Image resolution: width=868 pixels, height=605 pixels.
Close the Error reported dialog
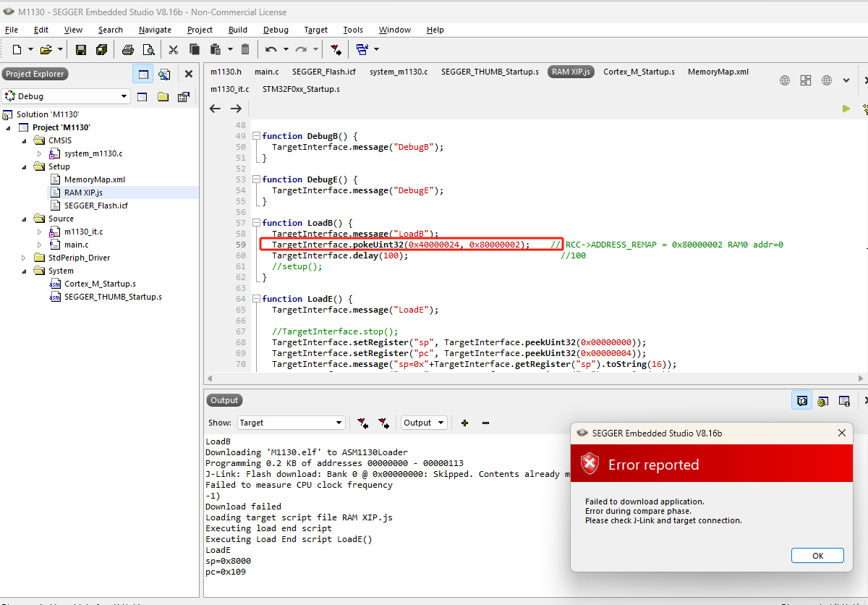tap(841, 433)
